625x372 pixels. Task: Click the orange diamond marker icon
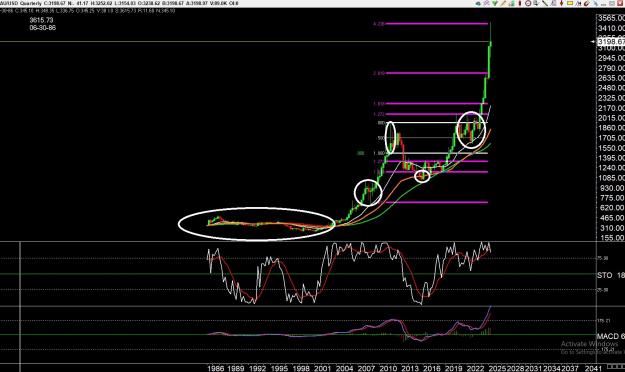click(x=561, y=3)
